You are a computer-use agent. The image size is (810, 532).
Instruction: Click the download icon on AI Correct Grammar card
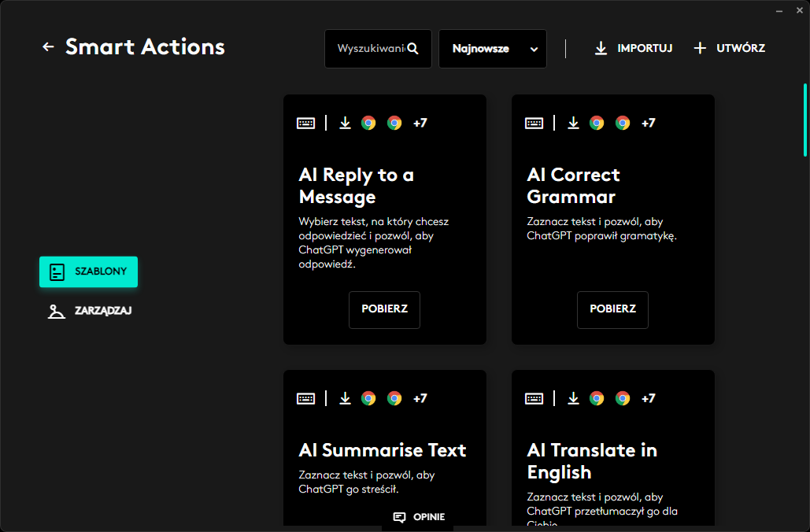point(573,123)
